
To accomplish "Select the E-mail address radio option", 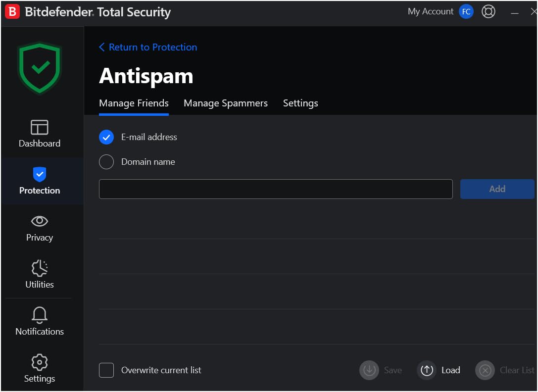I will click(106, 137).
